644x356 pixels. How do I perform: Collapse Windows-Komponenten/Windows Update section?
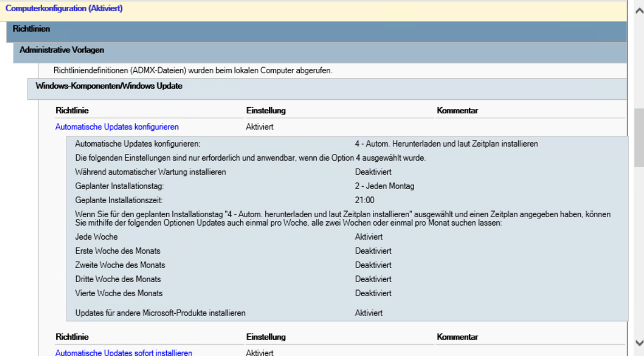[109, 86]
